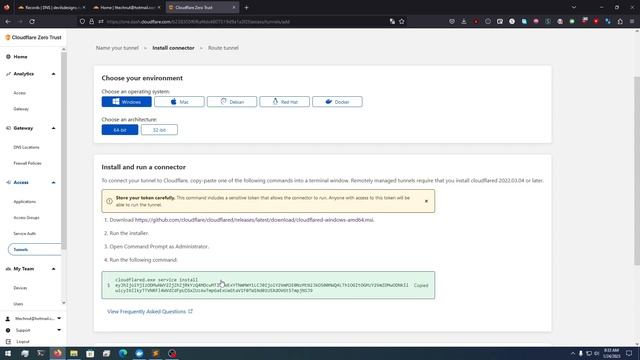Viewport: 640px width, 360px height.
Task: Go to Name your tunnel step
Action: coord(117,48)
